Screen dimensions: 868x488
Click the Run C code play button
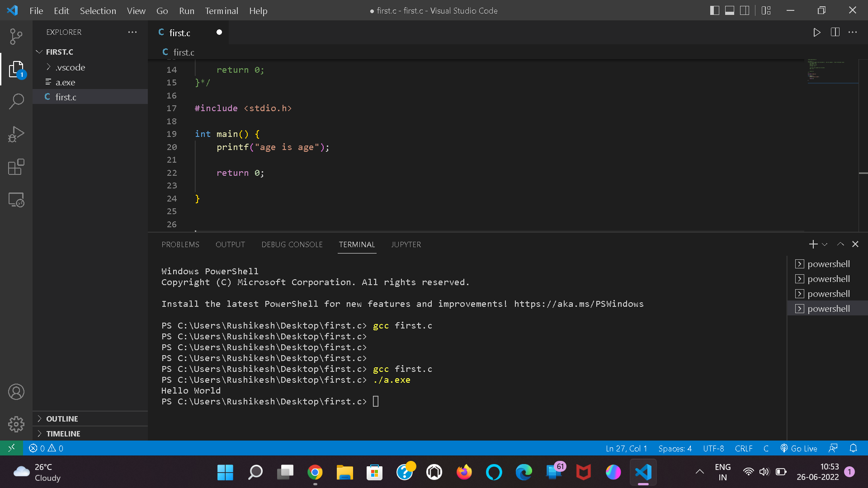click(817, 32)
